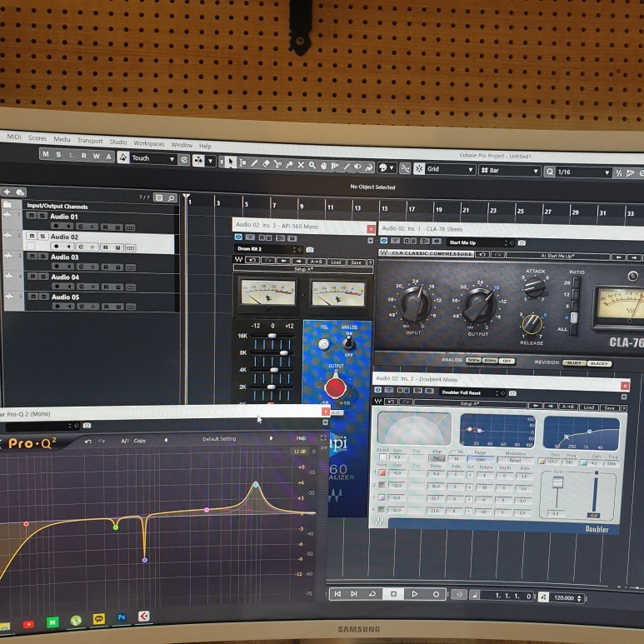Select the Mute X tool
Viewport: 644px width, 644px height.
301,165
